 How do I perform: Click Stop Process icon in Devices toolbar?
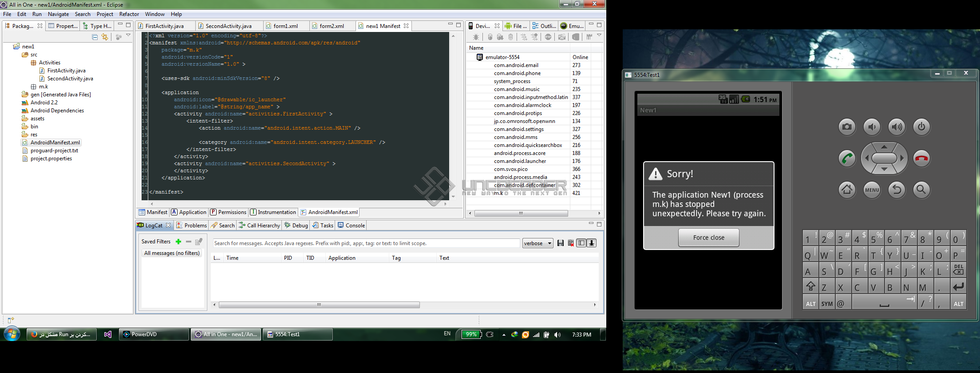pos(548,37)
